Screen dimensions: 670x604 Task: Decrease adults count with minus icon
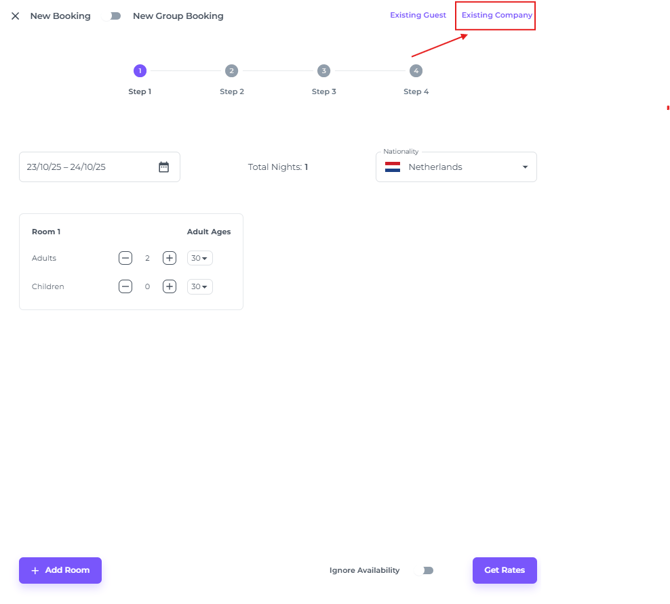(125, 258)
